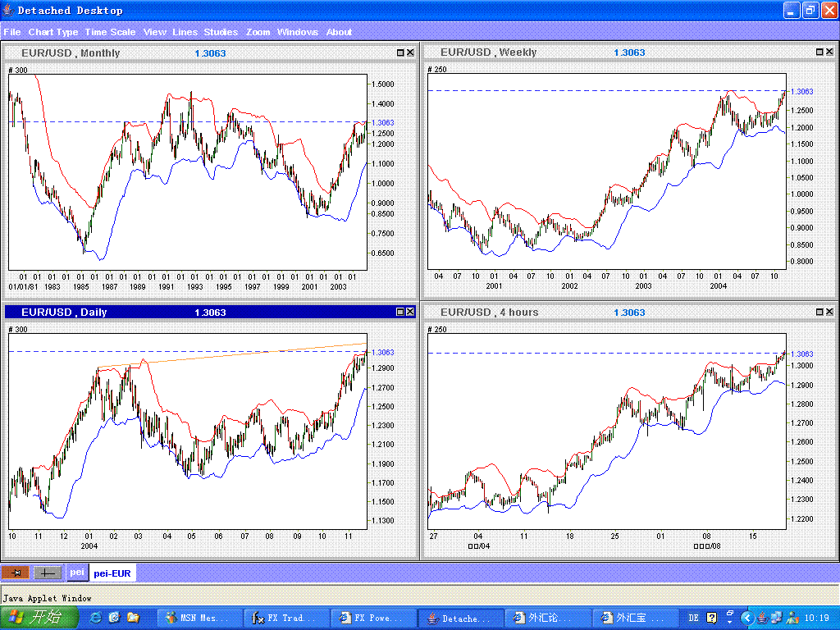Expand hidden system tray icons arrow
Viewport: 840px width, 630px height.
747,619
